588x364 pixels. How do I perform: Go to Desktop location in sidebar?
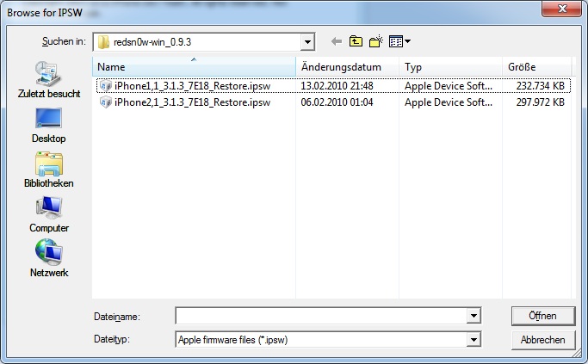[48, 124]
